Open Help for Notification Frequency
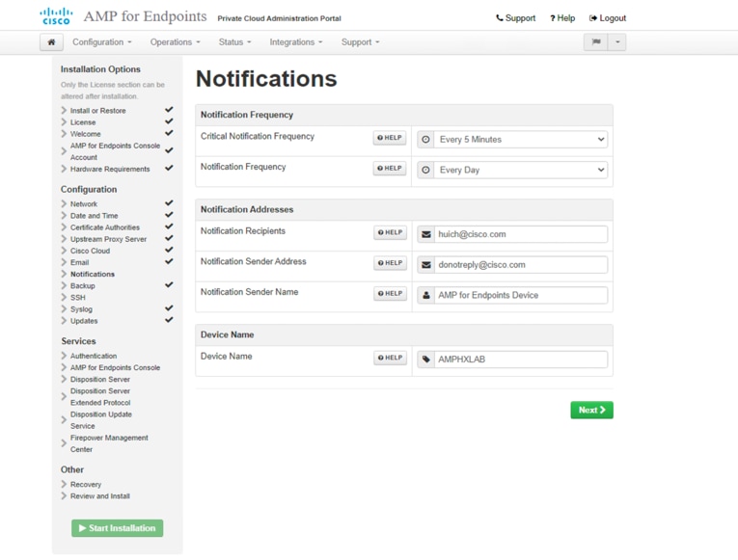Viewport: 738px width, 560px height. pos(390,169)
